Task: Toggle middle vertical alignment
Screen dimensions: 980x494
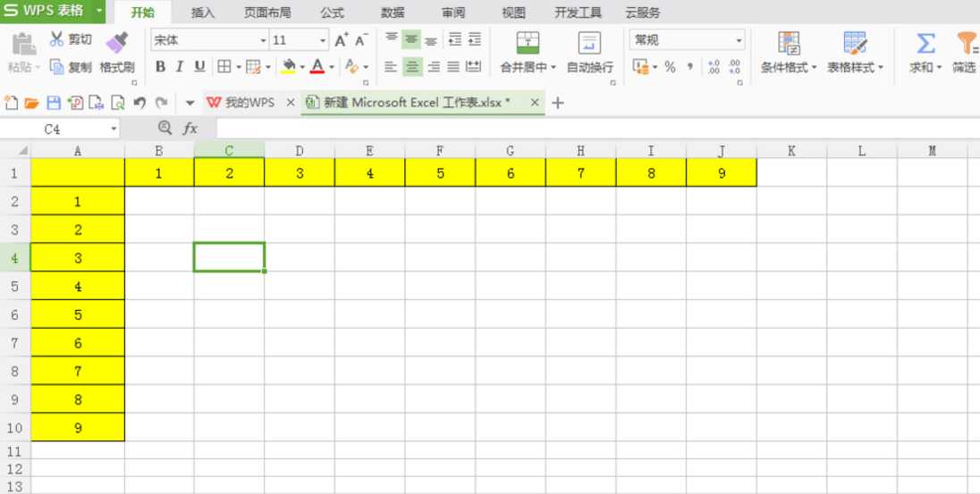Action: (x=411, y=39)
